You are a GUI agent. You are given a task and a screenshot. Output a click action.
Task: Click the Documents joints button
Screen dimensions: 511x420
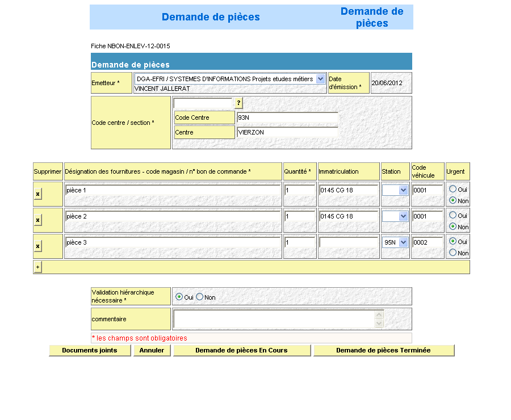pyautogui.click(x=90, y=350)
